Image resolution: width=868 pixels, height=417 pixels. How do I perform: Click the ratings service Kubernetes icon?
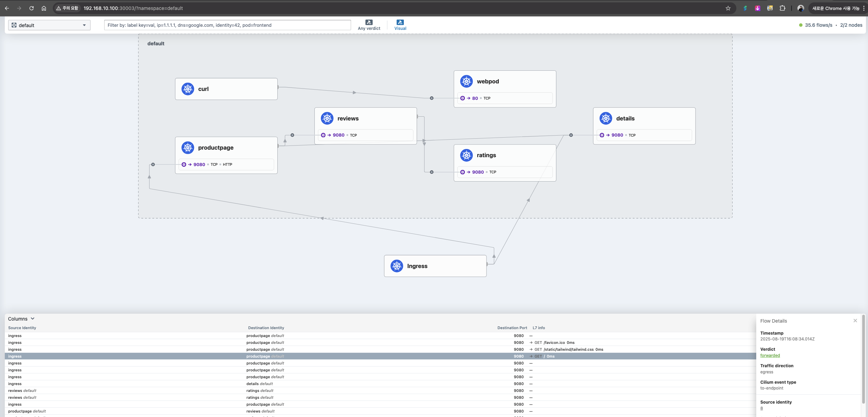point(466,155)
